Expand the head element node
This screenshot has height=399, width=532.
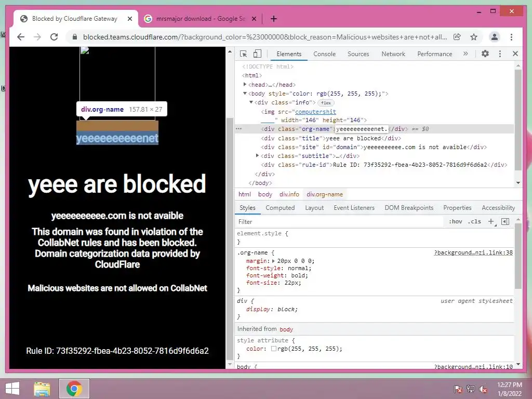(x=245, y=85)
